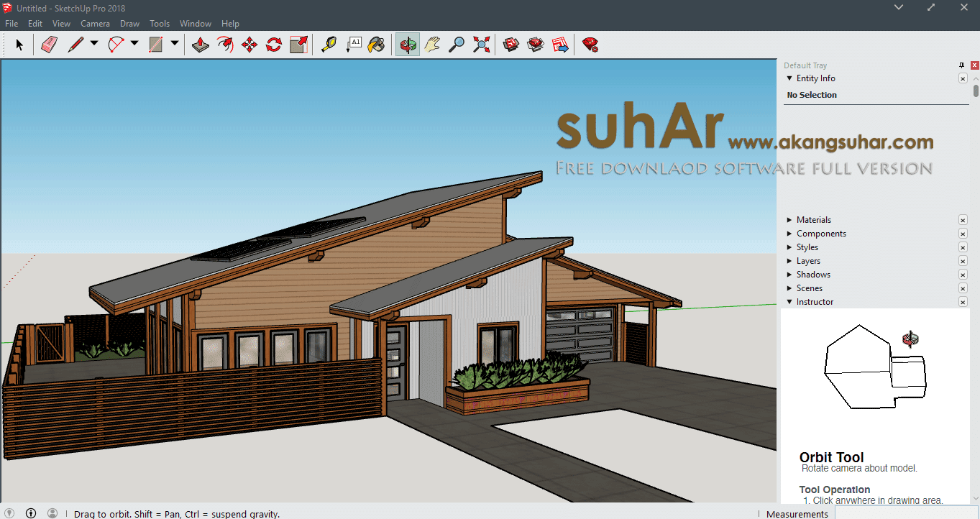This screenshot has width=980, height=519.
Task: Open the Camera menu
Action: pos(95,24)
